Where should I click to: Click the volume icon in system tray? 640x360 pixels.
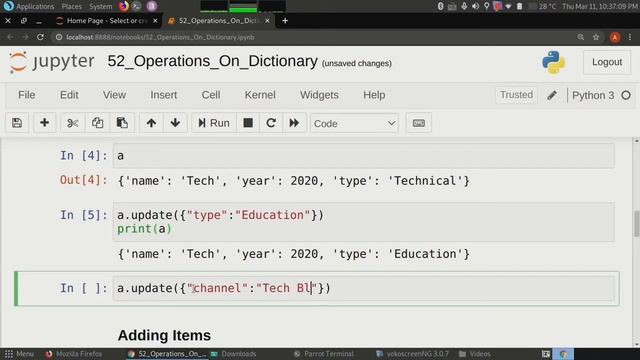[x=475, y=6]
